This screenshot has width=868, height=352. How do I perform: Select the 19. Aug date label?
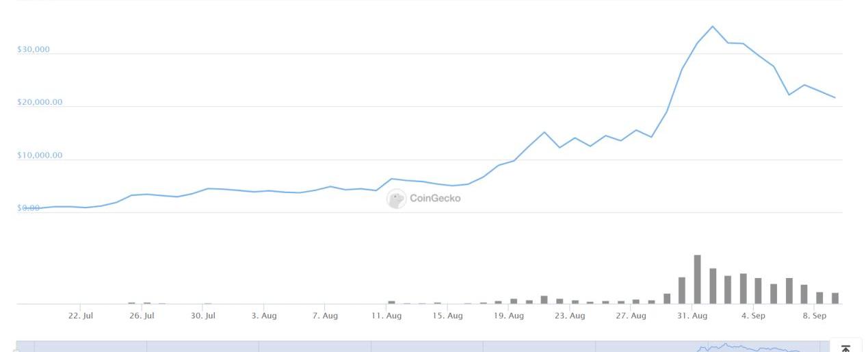(508, 316)
